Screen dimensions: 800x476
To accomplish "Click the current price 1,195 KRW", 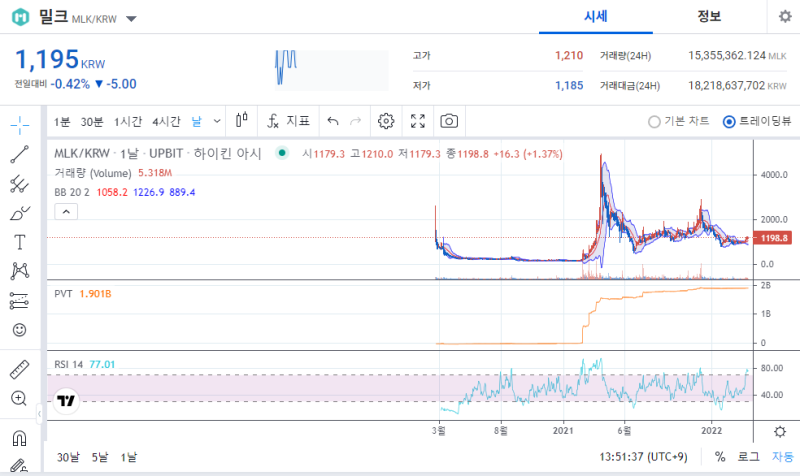I will pos(60,60).
